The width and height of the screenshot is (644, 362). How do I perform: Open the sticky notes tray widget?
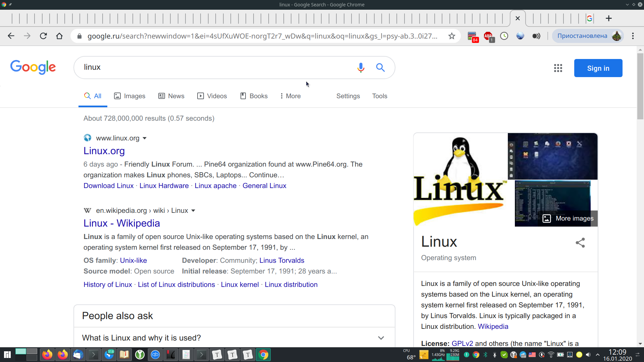[424, 355]
